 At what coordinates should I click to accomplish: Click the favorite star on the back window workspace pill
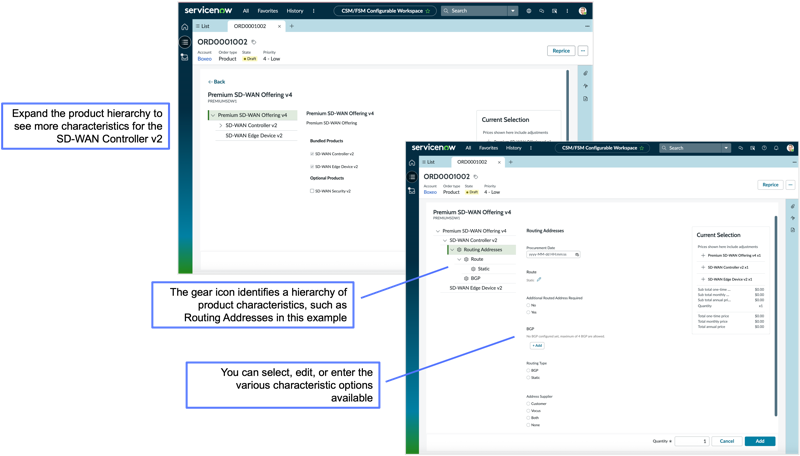[x=428, y=11]
